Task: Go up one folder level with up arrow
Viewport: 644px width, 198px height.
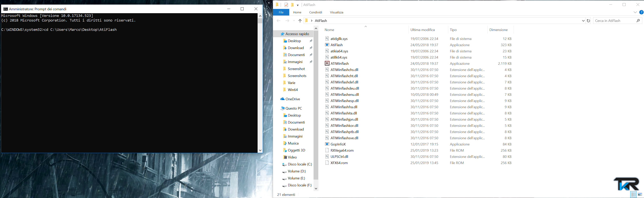Action: point(300,21)
